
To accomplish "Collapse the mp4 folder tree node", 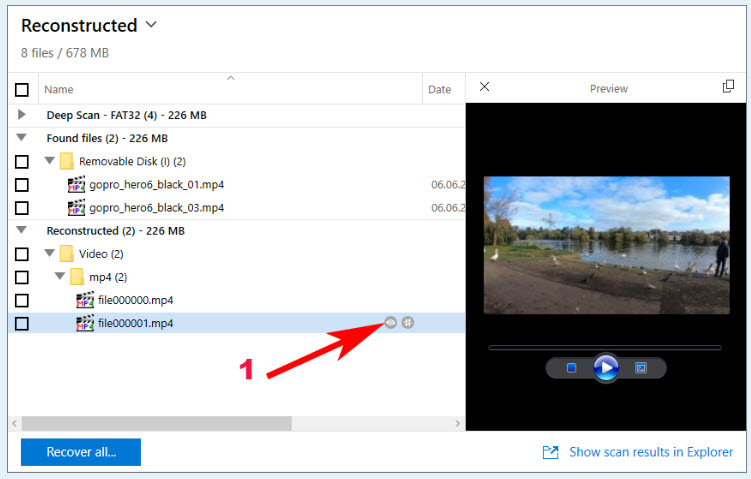I will pyautogui.click(x=58, y=277).
